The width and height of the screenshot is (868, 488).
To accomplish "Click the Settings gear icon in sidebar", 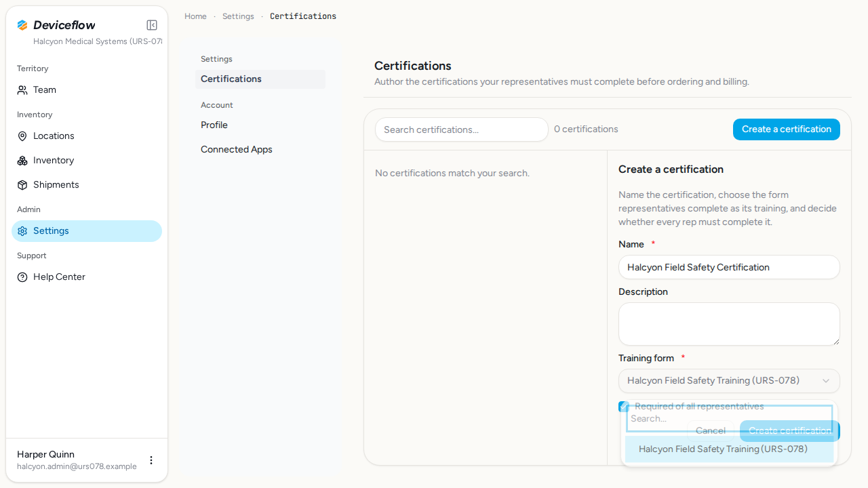I will [22, 231].
